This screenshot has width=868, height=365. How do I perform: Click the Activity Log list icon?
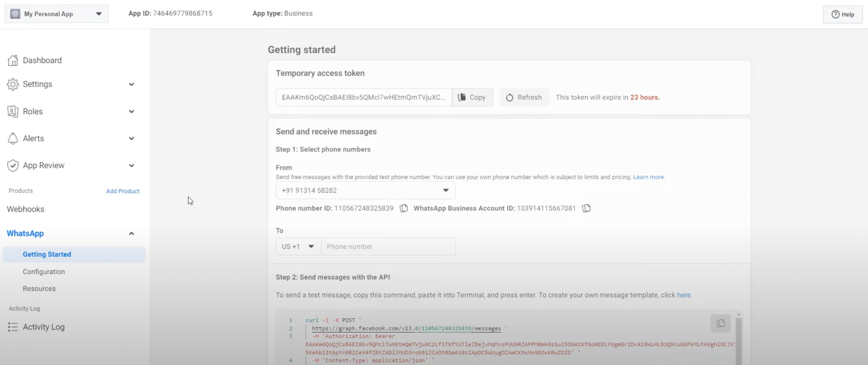tap(13, 327)
